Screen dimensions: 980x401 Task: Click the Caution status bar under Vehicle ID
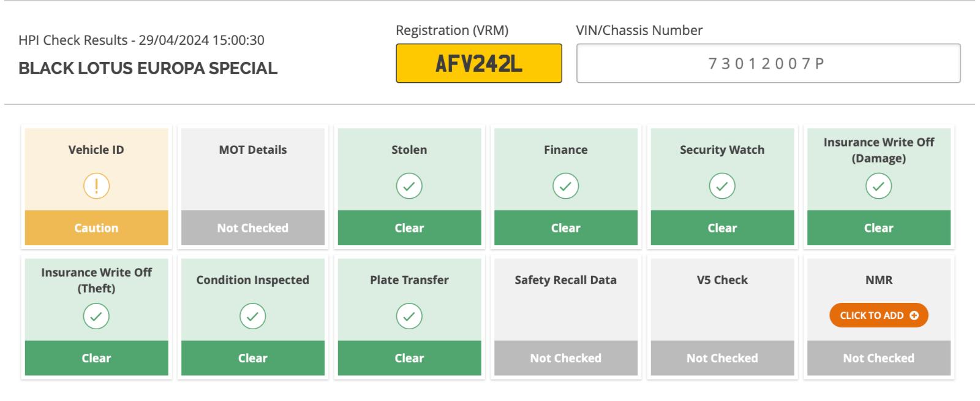[96, 228]
